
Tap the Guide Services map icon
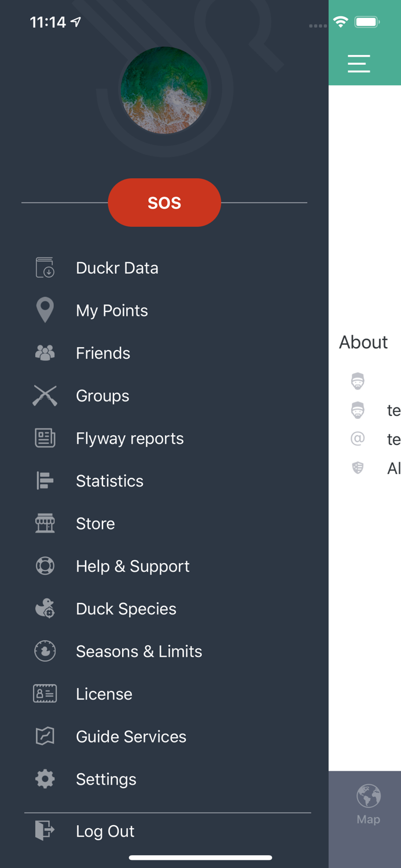pyautogui.click(x=45, y=736)
